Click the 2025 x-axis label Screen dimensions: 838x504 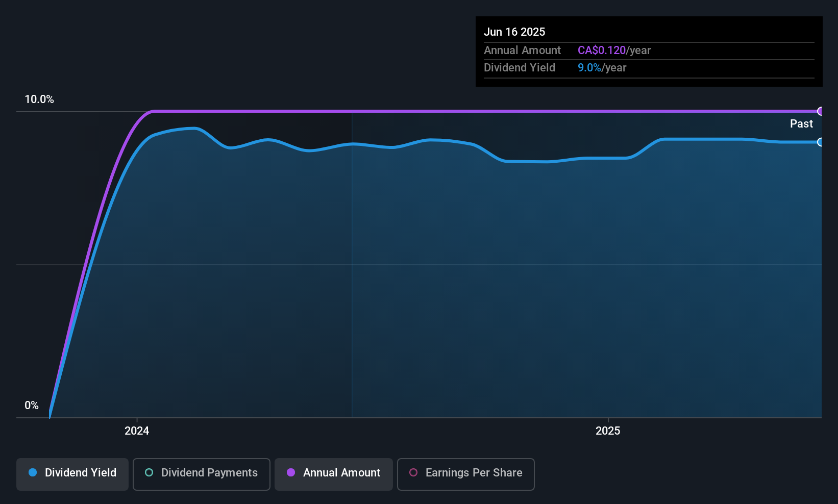[x=608, y=431]
